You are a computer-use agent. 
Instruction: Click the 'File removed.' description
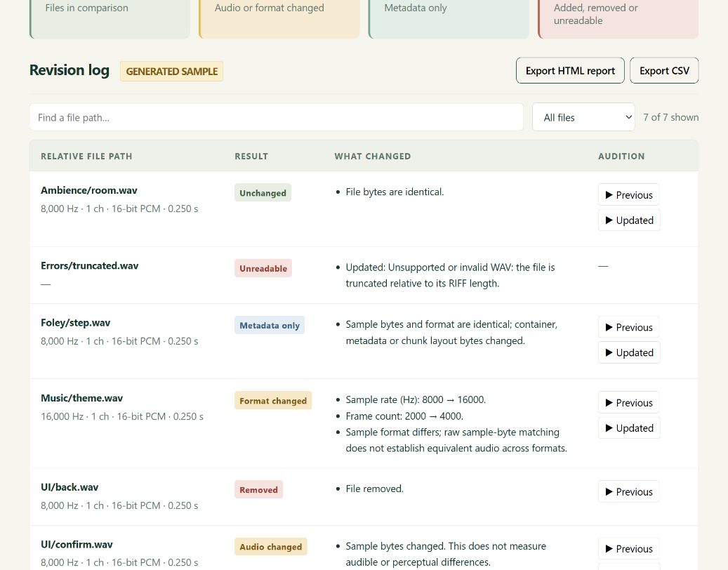[375, 489]
